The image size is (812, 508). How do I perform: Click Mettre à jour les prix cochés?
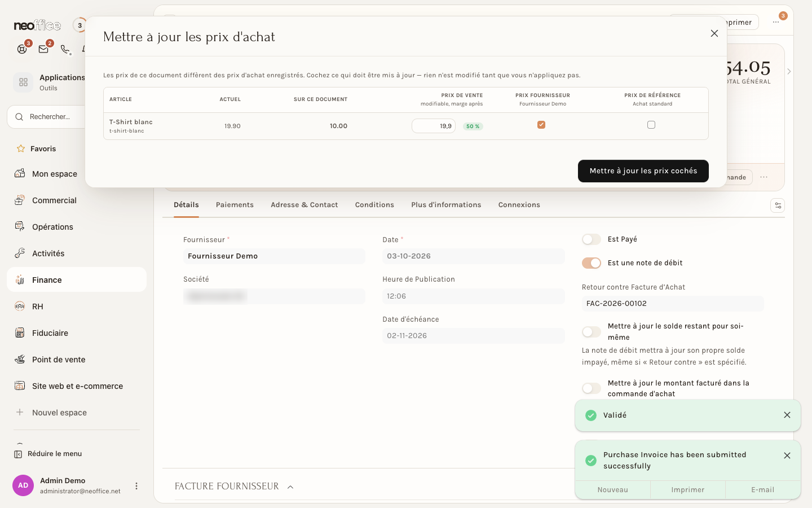click(643, 171)
